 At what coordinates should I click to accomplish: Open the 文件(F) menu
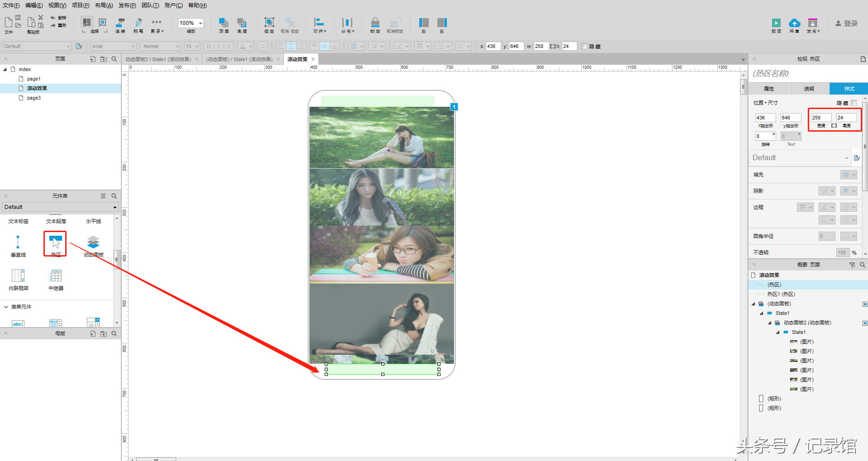click(x=11, y=5)
